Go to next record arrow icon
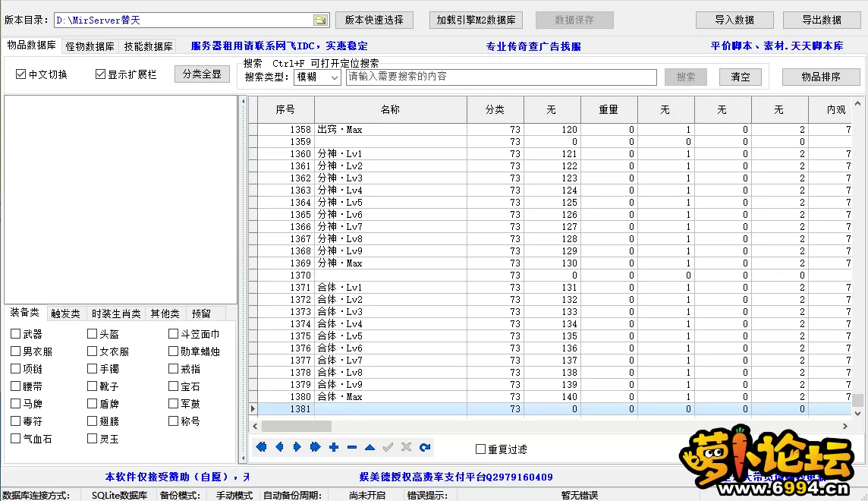Screen dimensions: 868x501 (297, 447)
